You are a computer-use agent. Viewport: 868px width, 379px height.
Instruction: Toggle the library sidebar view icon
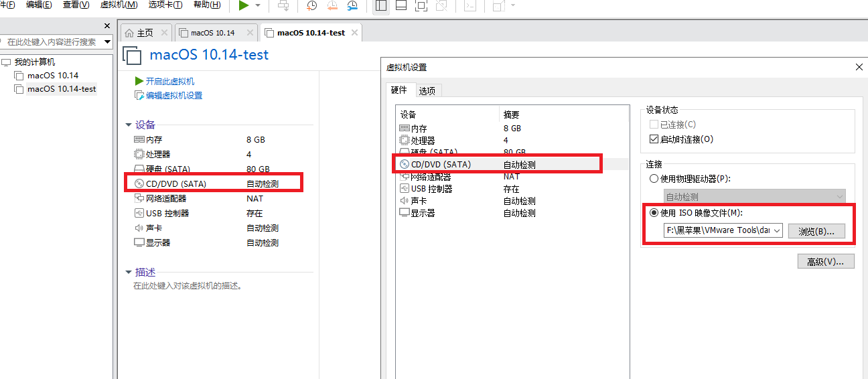(x=381, y=5)
